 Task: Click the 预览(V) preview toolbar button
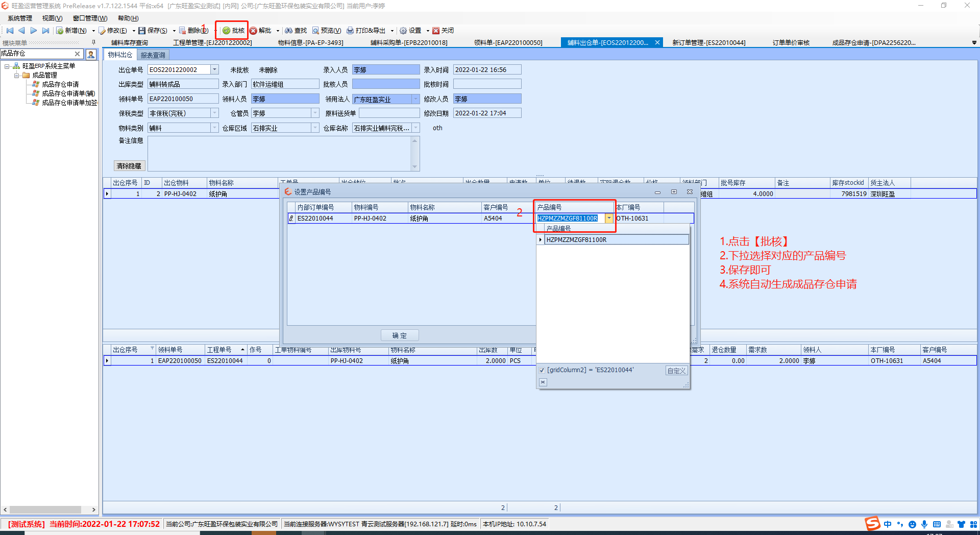coord(327,31)
